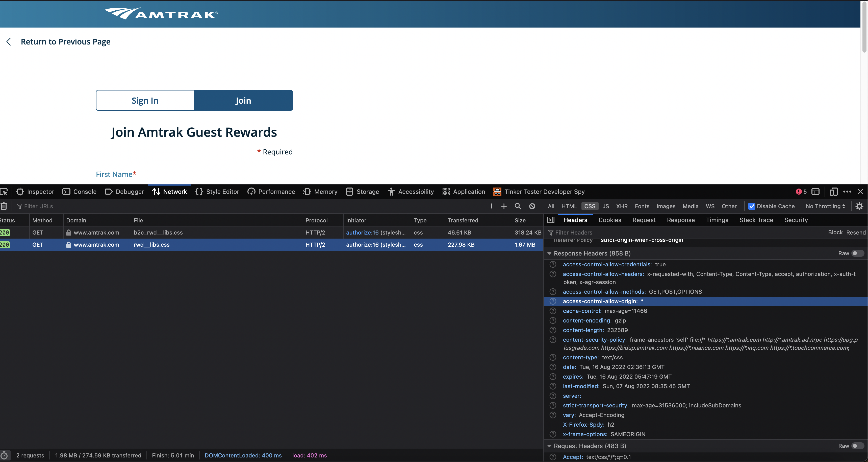Image resolution: width=868 pixels, height=462 pixels.
Task: Open authorize:16 initiator link in first row
Action: click(362, 233)
